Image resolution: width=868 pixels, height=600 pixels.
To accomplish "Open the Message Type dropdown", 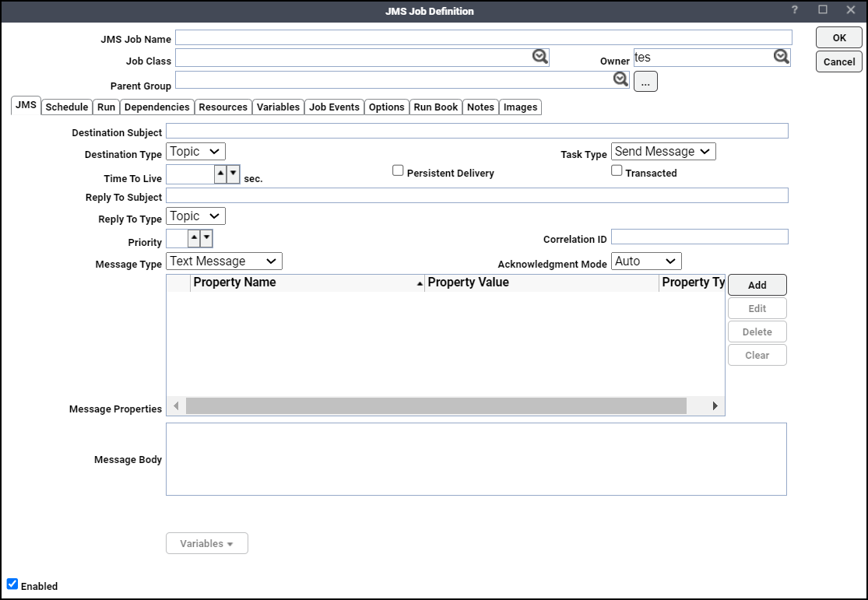I will 224,261.
